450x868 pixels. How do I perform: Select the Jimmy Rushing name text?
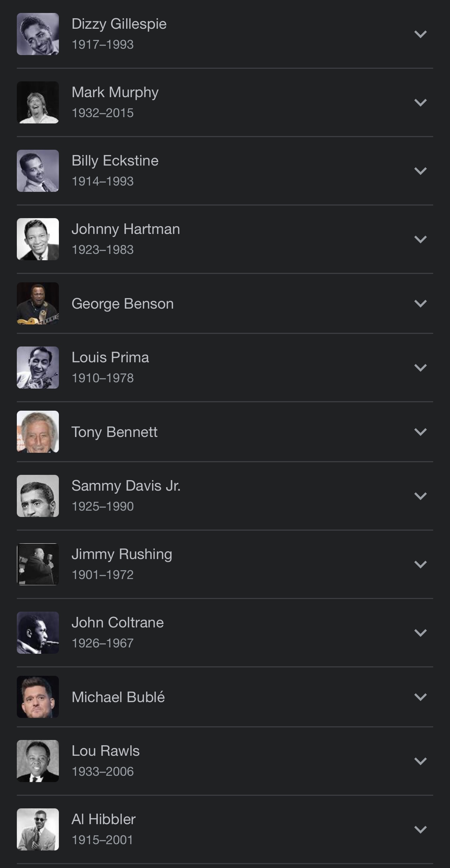point(122,554)
